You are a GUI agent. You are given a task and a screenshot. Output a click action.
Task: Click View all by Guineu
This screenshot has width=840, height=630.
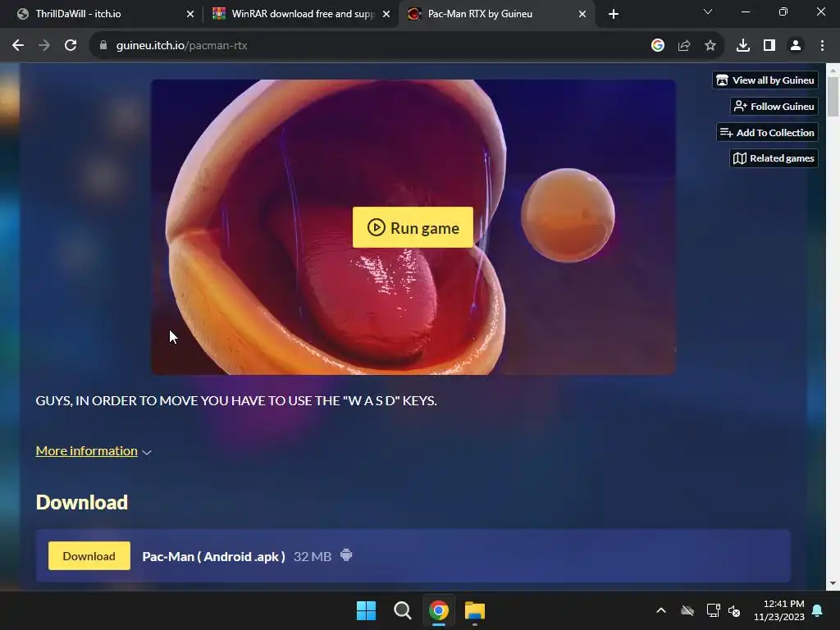click(765, 80)
